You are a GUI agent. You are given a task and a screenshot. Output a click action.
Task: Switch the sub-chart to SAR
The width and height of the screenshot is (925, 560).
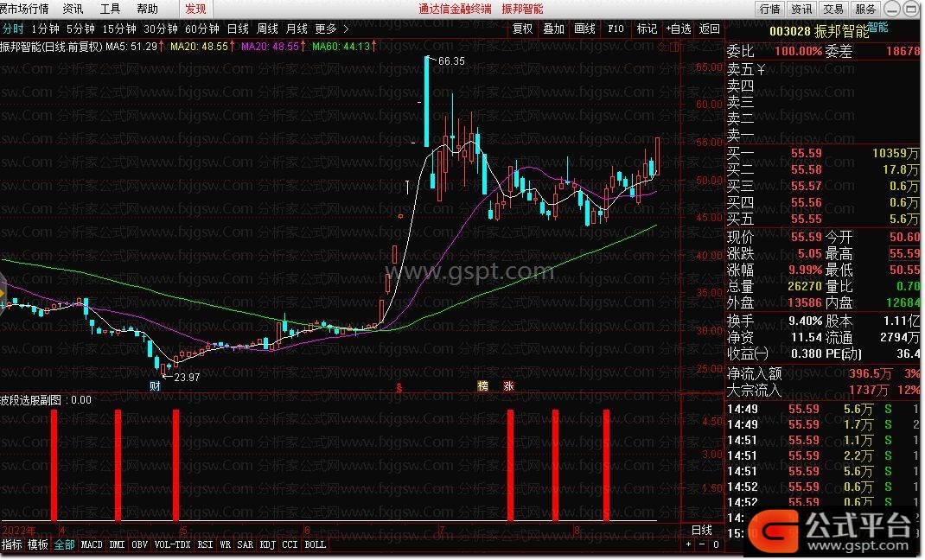245,545
